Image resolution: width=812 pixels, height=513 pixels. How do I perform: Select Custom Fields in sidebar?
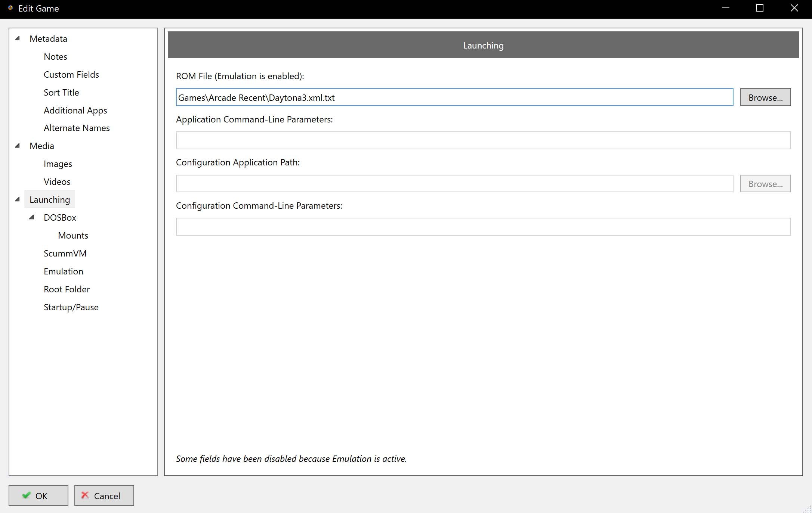(71, 75)
